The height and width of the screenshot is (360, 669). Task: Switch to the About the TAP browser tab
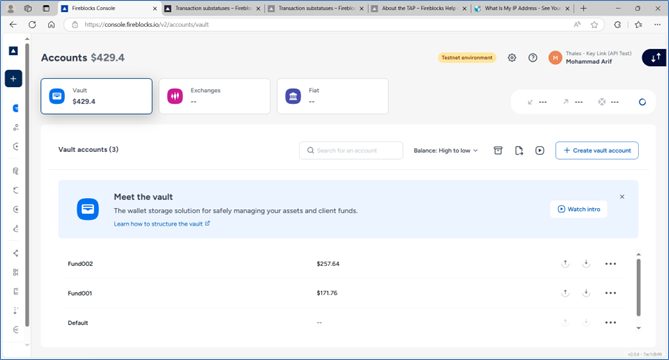(419, 8)
